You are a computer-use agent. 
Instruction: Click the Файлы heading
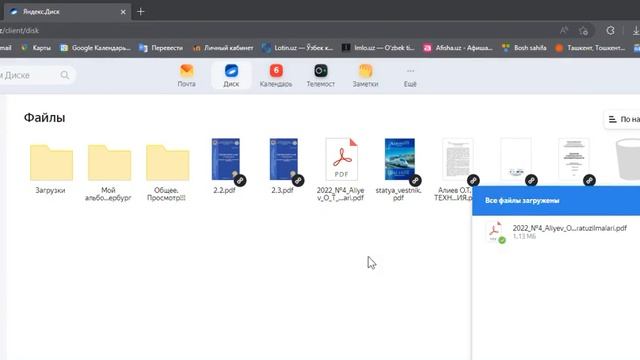pos(44,118)
